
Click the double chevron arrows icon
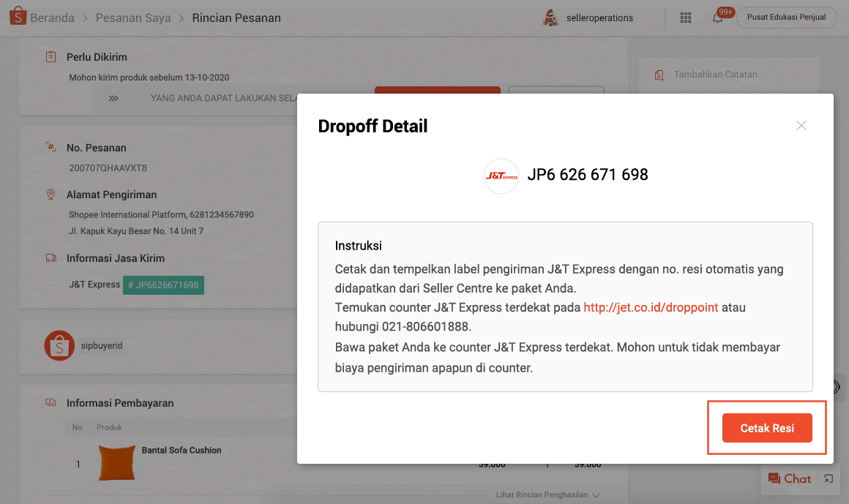click(x=113, y=99)
